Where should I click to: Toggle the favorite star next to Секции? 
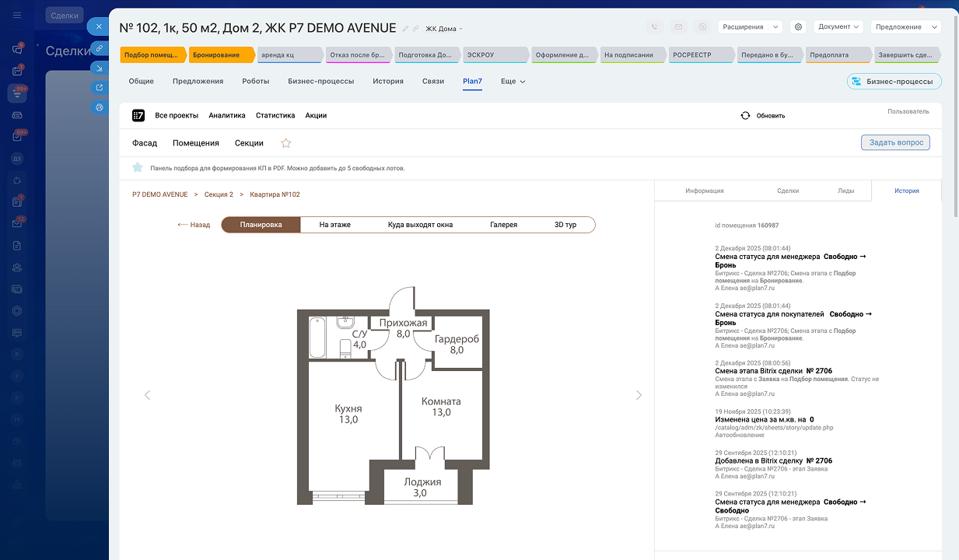pyautogui.click(x=285, y=143)
